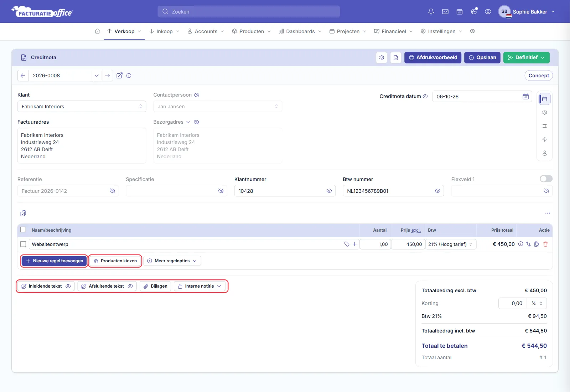The height and width of the screenshot is (392, 570).
Task: Open the sidebar gear settings icon
Action: 544,113
